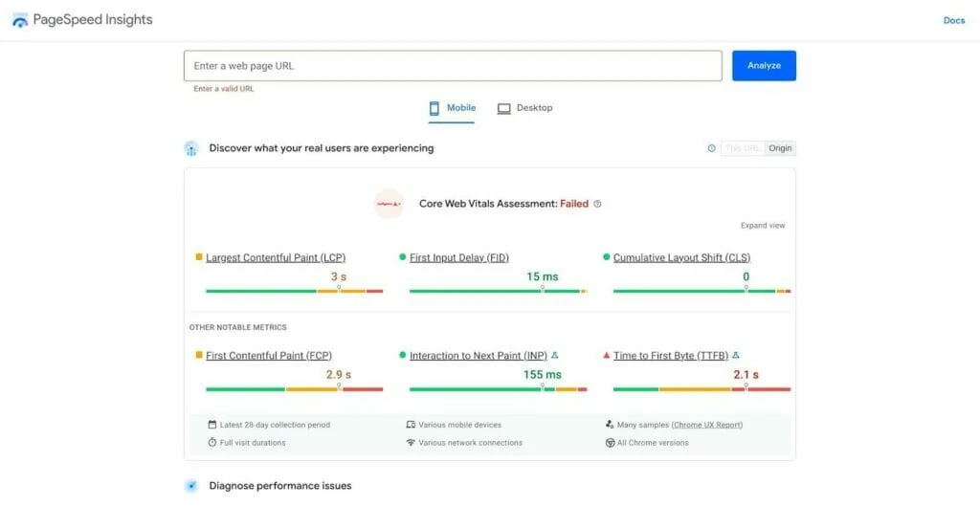The width and height of the screenshot is (980, 506).
Task: Click the FID distribution bar
Action: (498, 291)
